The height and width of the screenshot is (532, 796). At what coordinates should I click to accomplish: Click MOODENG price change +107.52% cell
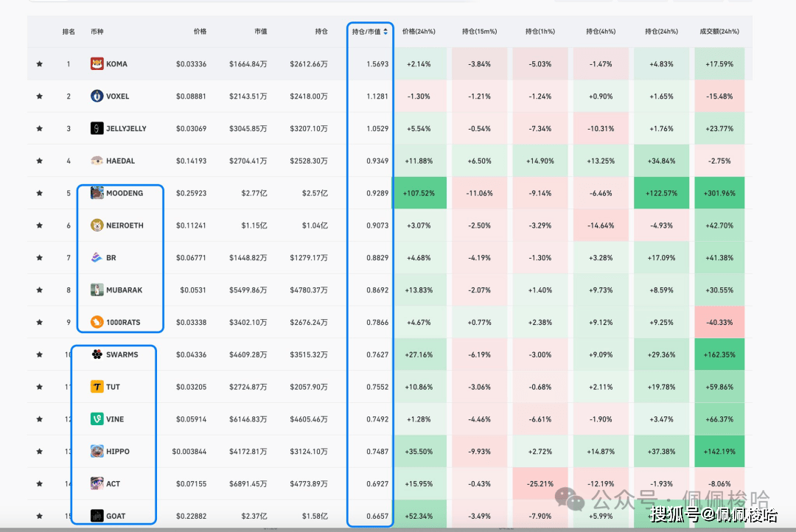click(419, 193)
